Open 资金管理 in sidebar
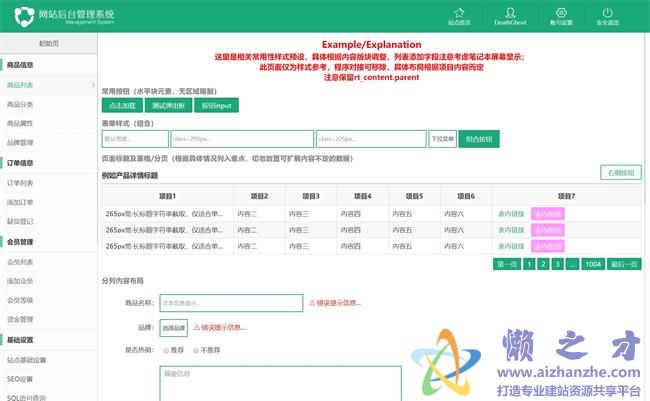 (x=20, y=319)
